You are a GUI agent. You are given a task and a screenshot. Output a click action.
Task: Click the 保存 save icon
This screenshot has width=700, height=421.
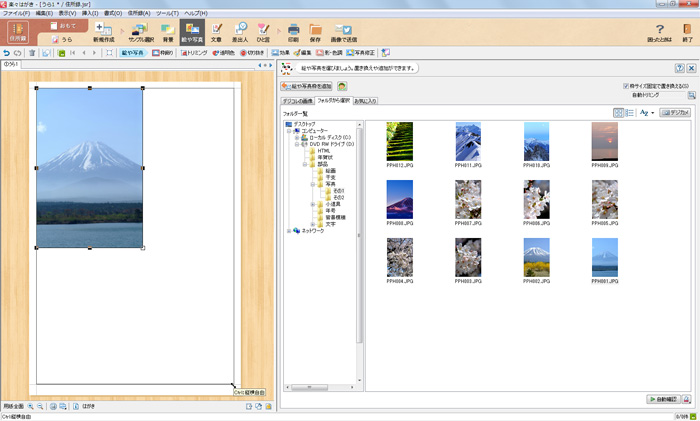point(315,32)
